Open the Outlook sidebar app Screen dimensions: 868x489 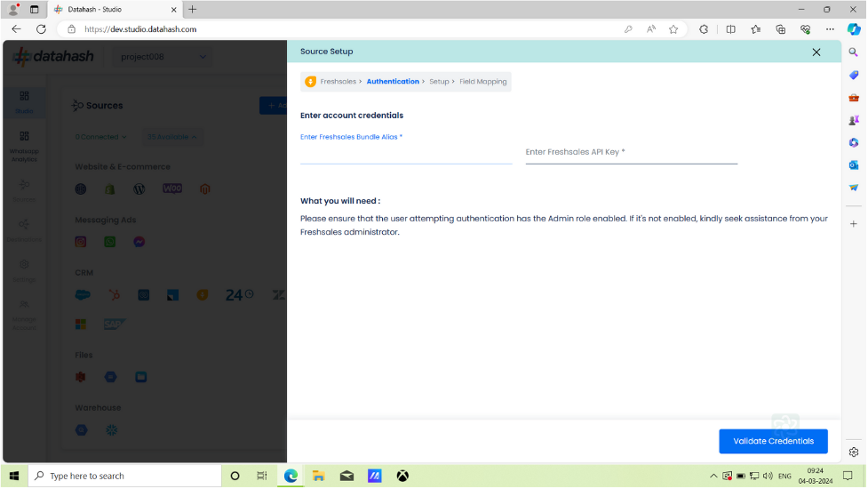(x=854, y=165)
